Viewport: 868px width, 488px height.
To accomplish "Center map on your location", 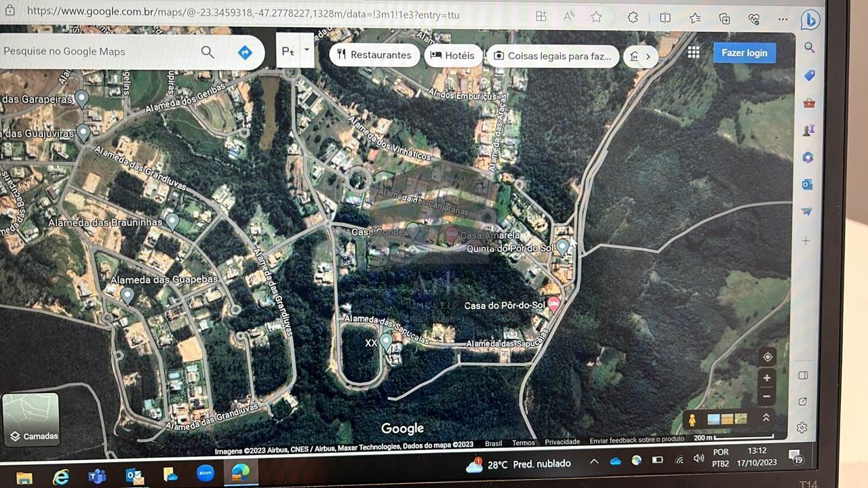I will tap(767, 357).
